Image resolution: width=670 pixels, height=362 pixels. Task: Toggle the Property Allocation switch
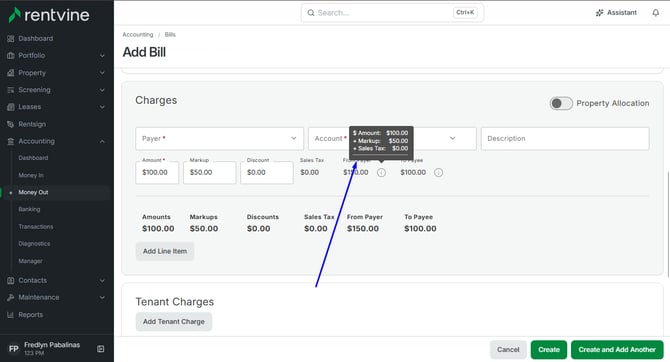point(561,103)
